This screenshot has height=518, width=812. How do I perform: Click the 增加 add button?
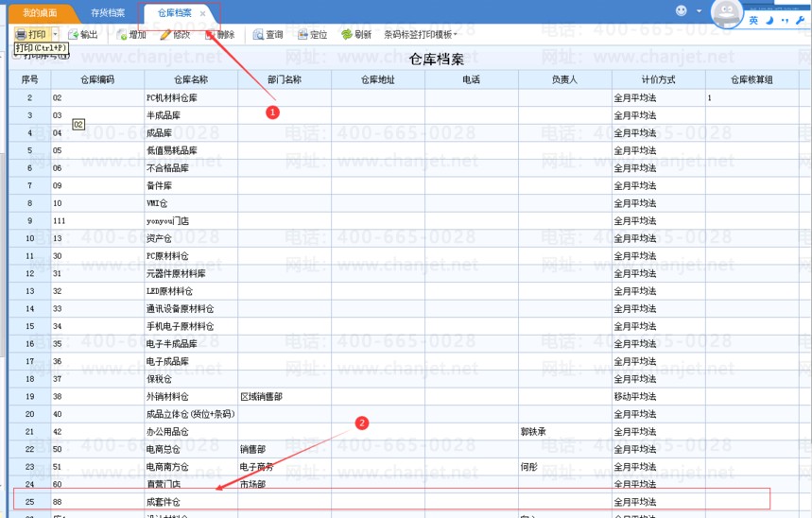coord(131,35)
